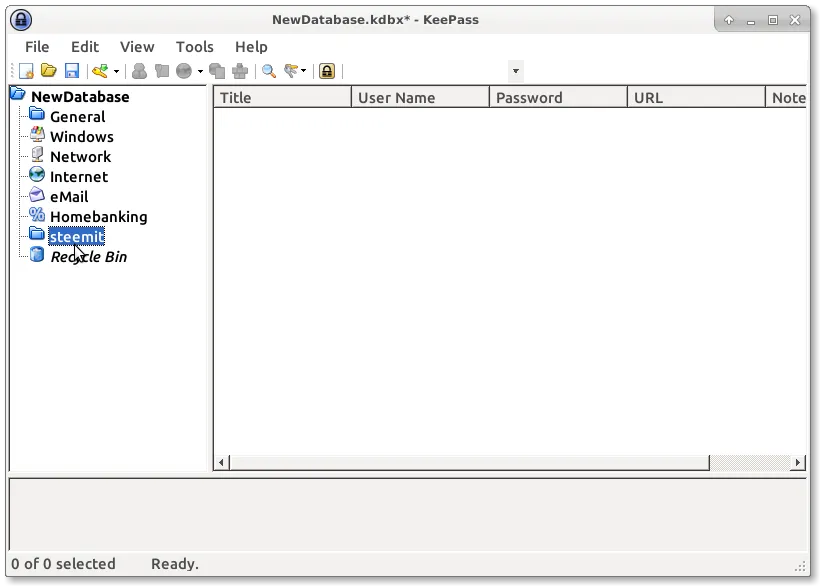The width and height of the screenshot is (820, 586).
Task: Sort entries by the Title column header
Action: coord(282,97)
